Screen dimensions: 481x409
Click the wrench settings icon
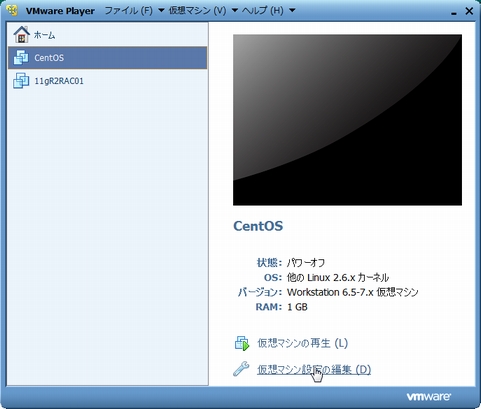241,369
